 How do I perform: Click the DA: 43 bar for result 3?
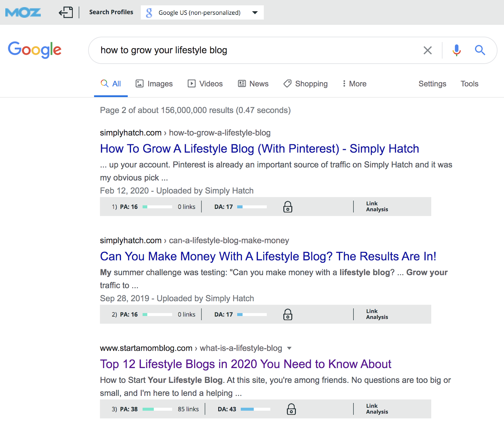coord(255,409)
